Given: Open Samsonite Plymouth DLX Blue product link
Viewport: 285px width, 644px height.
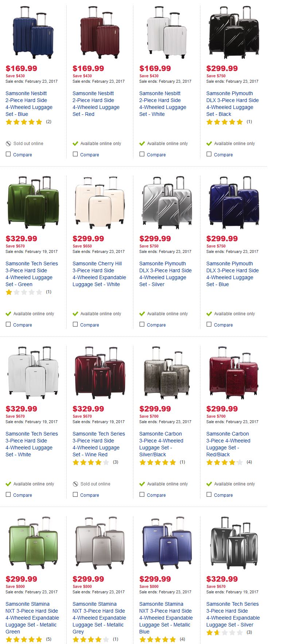Looking at the screenshot, I should pyautogui.click(x=233, y=274).
